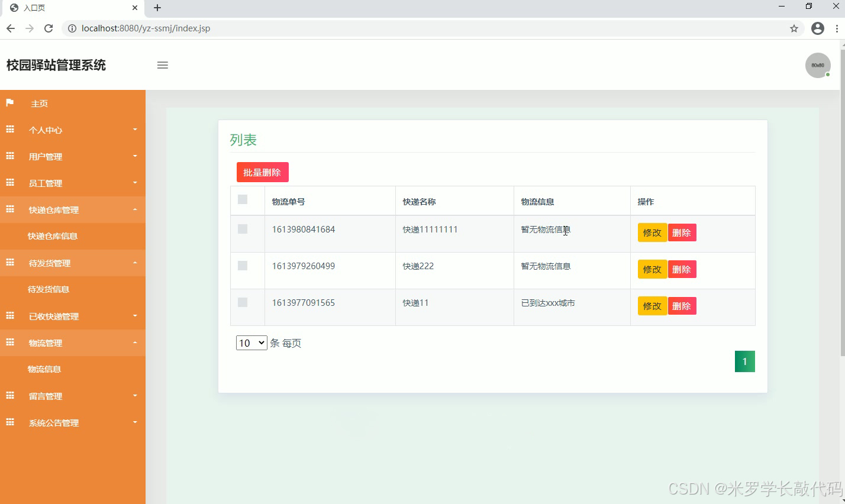Viewport: 845px width, 504px height.
Task: Go to pagination page 1
Action: 745,361
